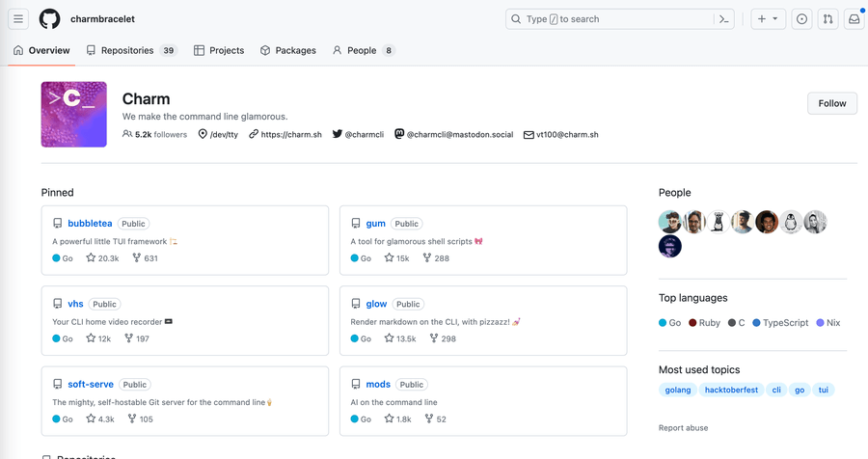This screenshot has height=459, width=868.
Task: Open the glow repository
Action: coord(376,304)
